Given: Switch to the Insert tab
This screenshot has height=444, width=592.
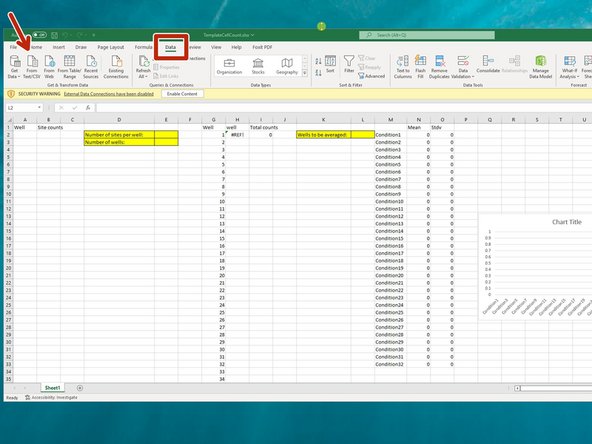Looking at the screenshot, I should click(59, 47).
